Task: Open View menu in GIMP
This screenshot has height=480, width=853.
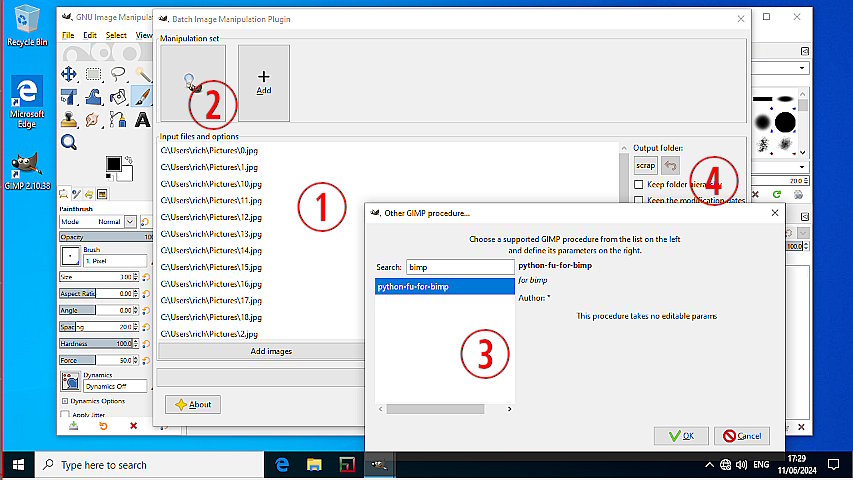Action: click(144, 35)
